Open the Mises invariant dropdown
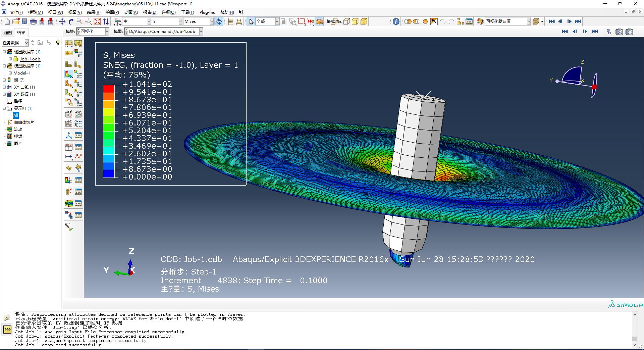The width and height of the screenshot is (644, 350). click(212, 21)
